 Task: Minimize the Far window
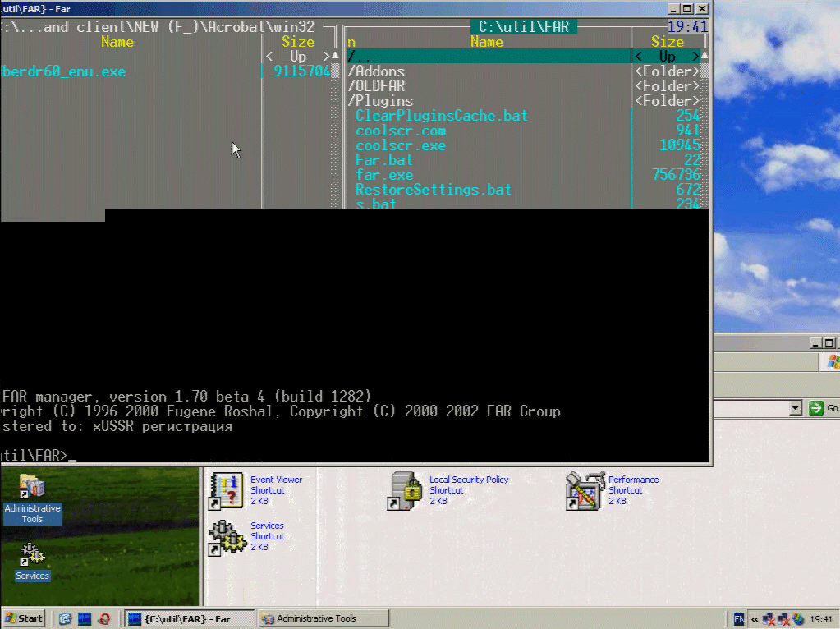point(674,8)
